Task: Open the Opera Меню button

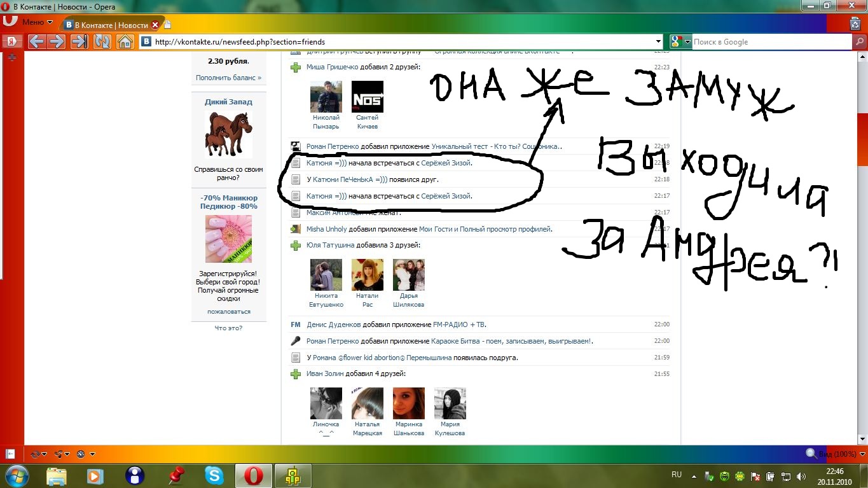Action: [29, 22]
